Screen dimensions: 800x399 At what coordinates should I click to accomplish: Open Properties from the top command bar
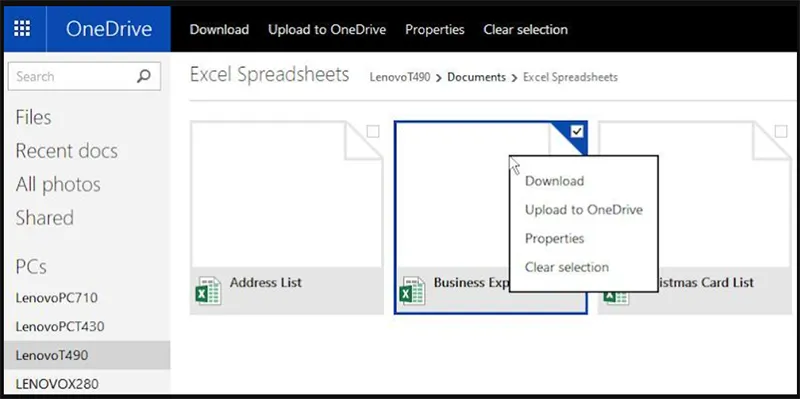(x=435, y=30)
